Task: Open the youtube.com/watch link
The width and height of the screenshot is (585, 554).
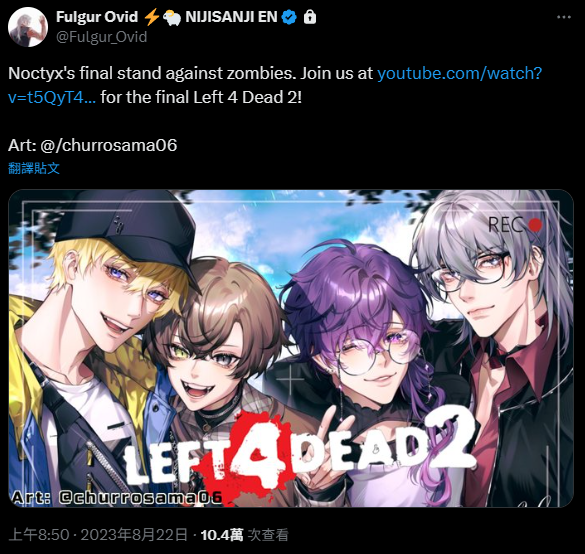Action: click(459, 73)
